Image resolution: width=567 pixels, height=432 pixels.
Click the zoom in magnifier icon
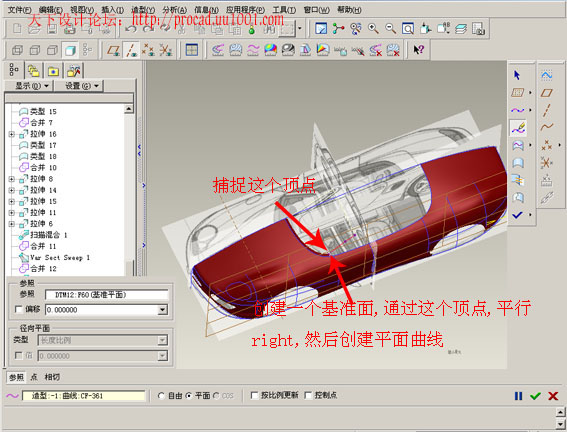coord(373,29)
